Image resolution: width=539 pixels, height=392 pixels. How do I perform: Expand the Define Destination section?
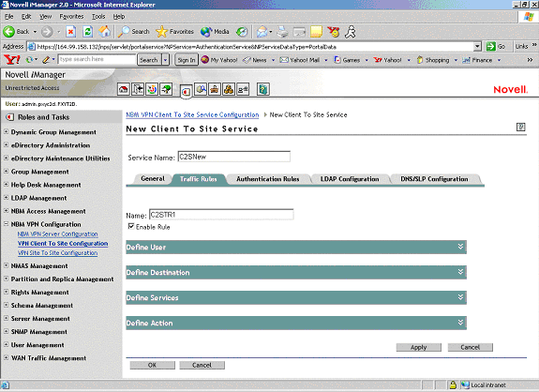460,272
